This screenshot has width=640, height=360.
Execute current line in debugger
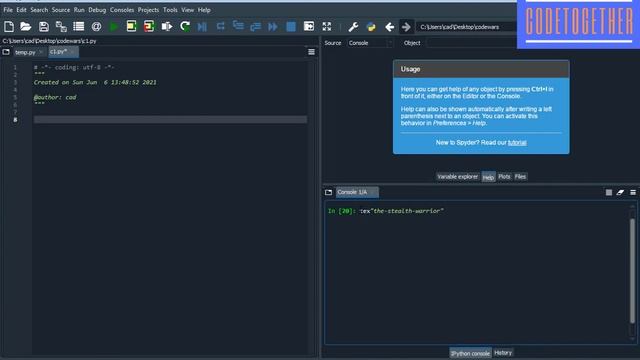click(x=220, y=27)
